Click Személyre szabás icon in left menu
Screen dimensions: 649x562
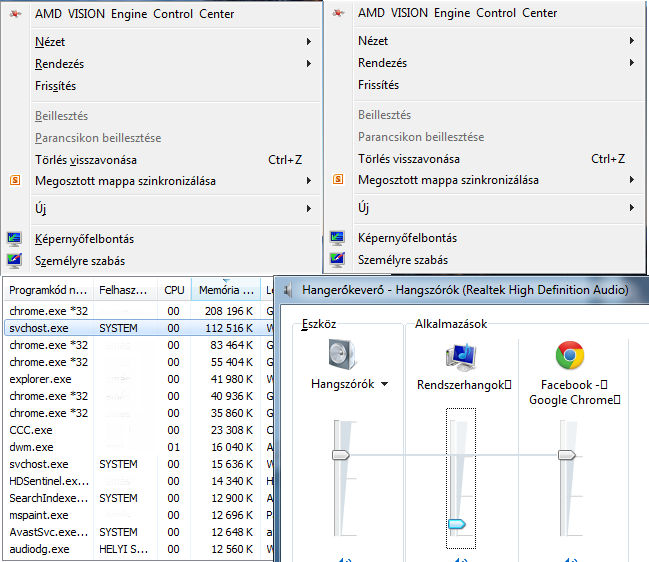tap(14, 261)
